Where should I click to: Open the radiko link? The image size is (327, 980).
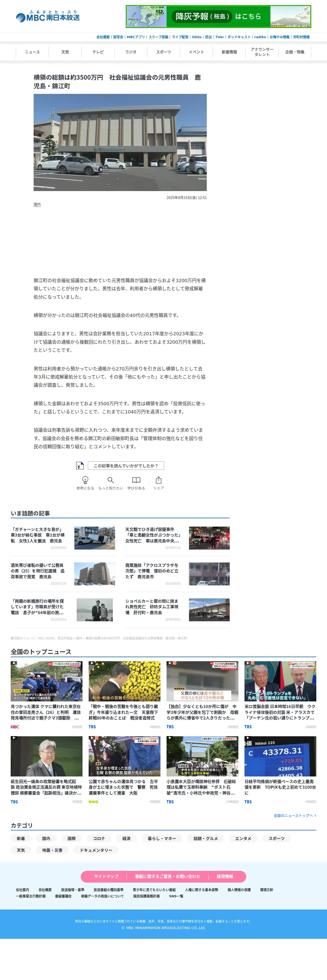[260, 37]
